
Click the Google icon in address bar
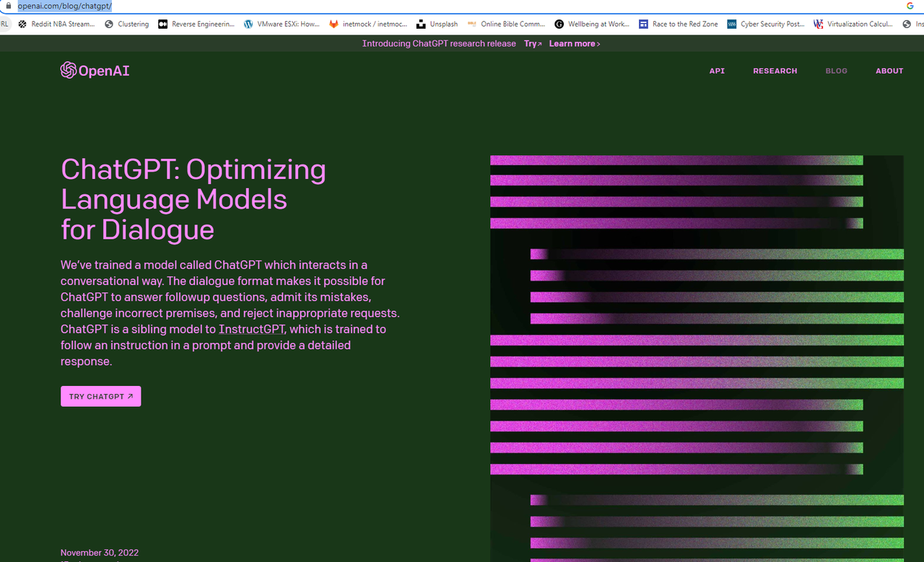(910, 6)
